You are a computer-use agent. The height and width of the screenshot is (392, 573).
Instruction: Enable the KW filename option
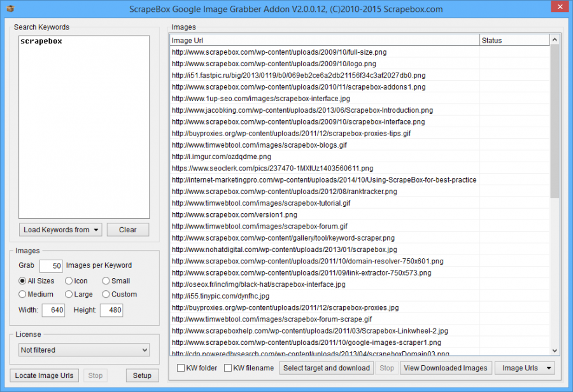coord(226,368)
